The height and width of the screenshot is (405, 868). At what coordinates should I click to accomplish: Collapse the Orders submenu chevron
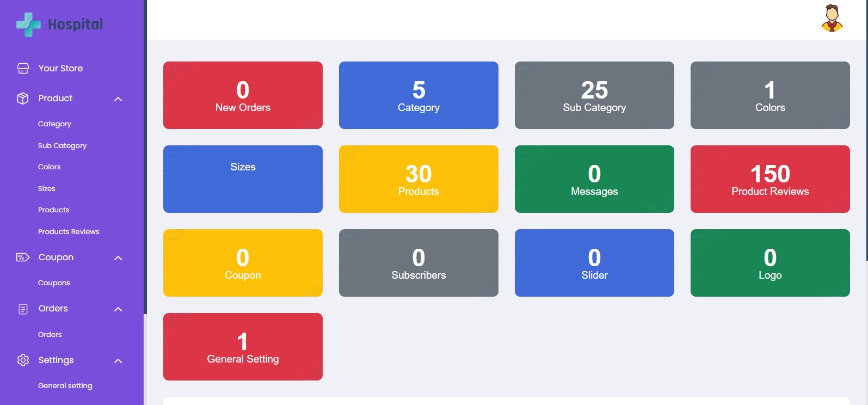[x=118, y=309]
